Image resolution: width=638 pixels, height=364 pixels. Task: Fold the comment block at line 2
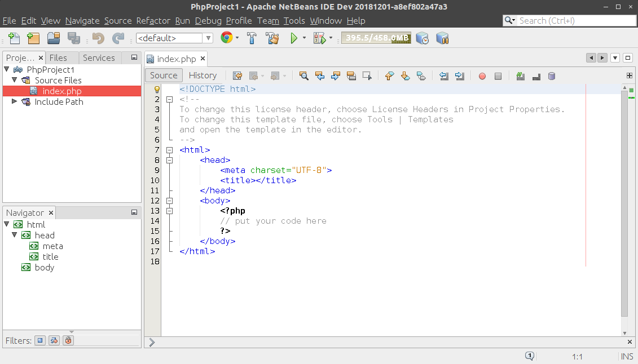pyautogui.click(x=170, y=99)
